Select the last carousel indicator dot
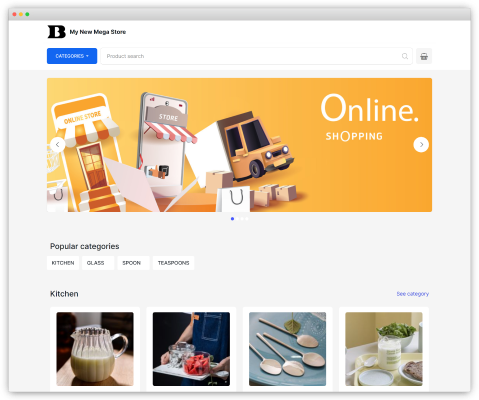The width and height of the screenshot is (479, 400). [247, 219]
